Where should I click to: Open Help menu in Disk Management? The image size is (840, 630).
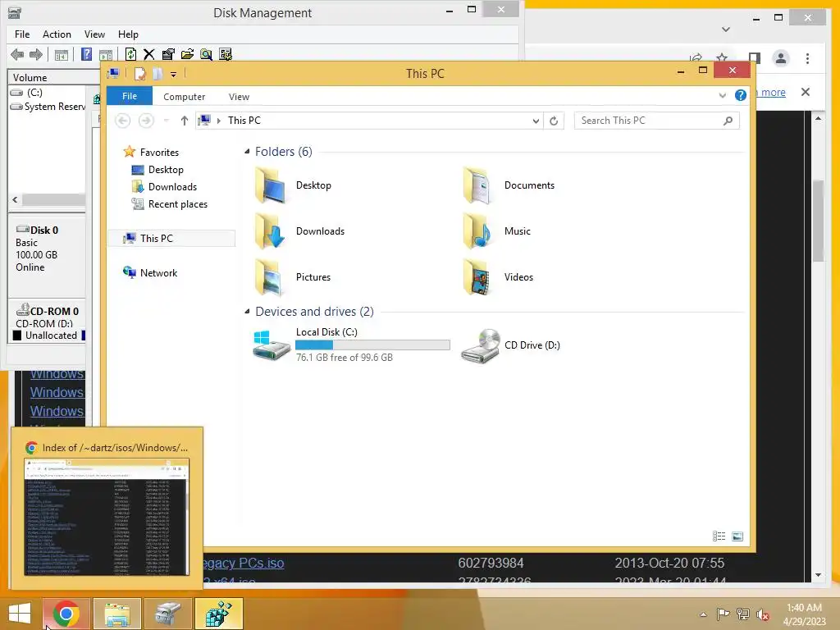128,34
